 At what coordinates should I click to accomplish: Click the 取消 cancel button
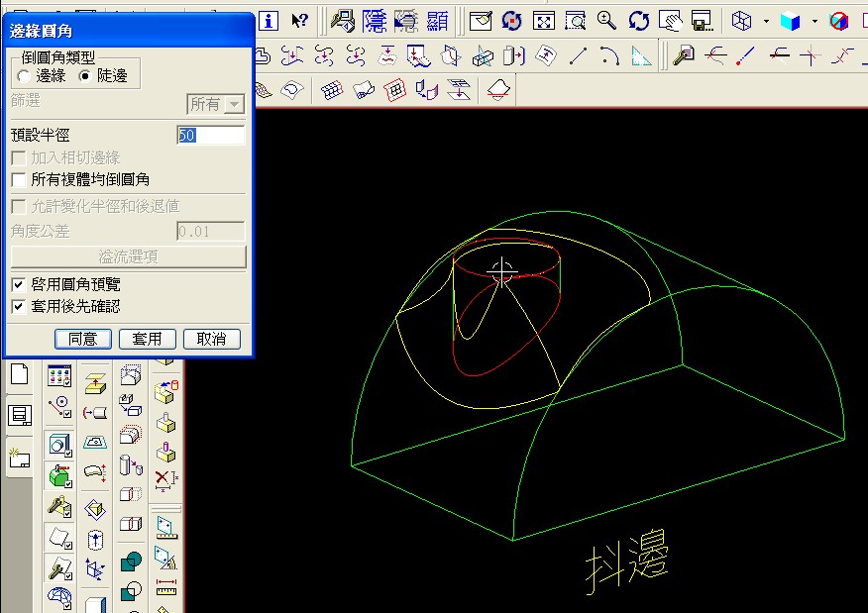pyautogui.click(x=211, y=339)
